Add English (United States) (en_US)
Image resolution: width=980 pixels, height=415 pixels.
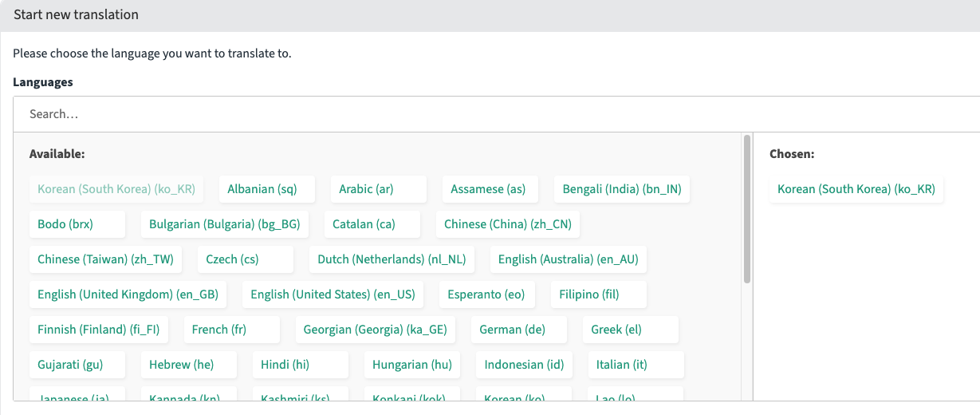point(333,294)
